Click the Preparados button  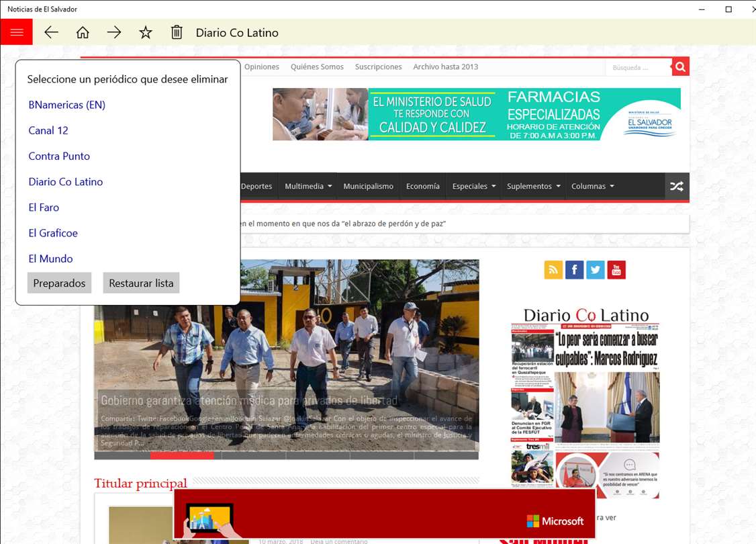[x=59, y=283]
